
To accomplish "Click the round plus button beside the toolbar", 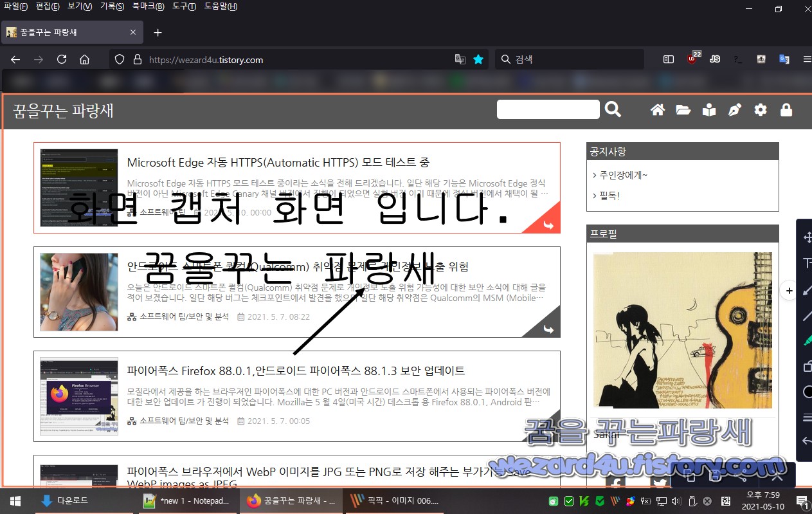I will [789, 291].
